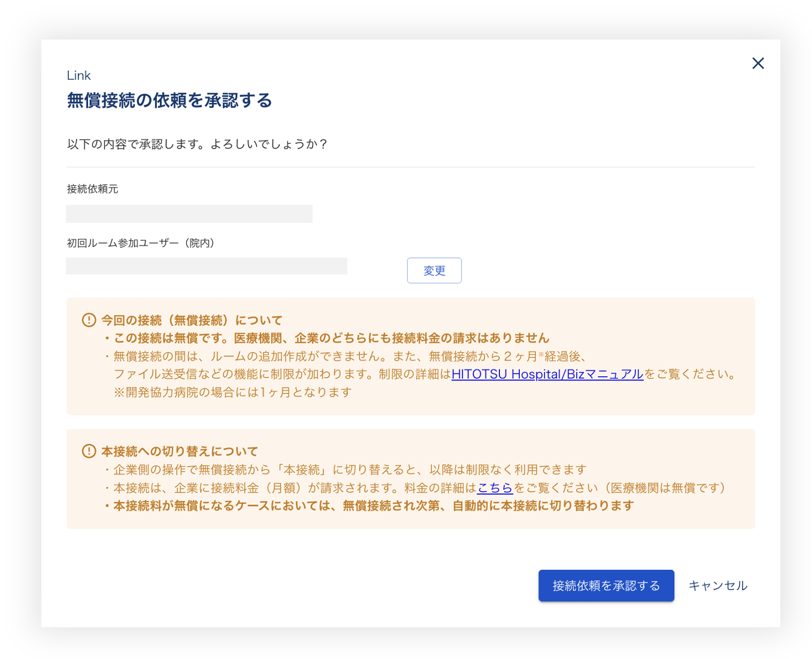Select the 本接続への切り替えについて heading
Image resolution: width=812 pixels, height=659 pixels.
click(x=180, y=451)
